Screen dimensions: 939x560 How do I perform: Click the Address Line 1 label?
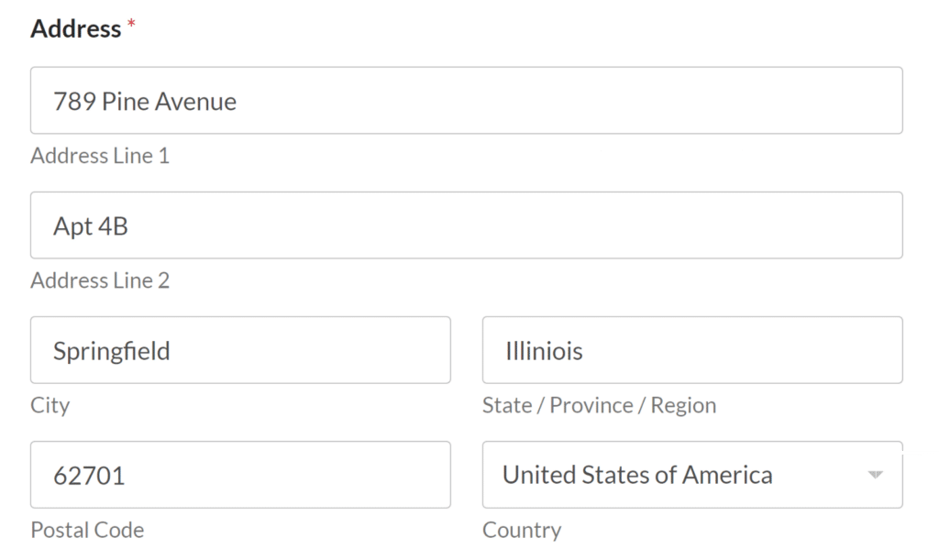click(x=100, y=155)
